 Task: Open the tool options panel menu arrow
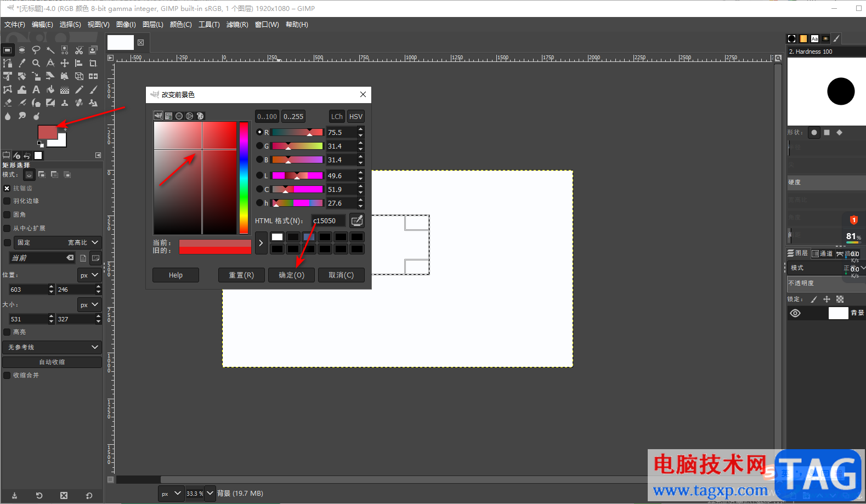(98, 155)
